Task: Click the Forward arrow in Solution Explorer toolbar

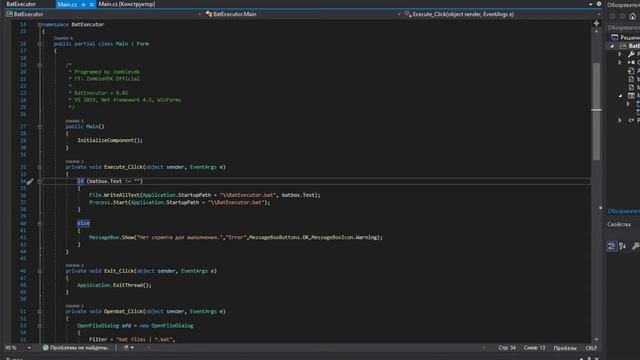Action: coord(622,16)
